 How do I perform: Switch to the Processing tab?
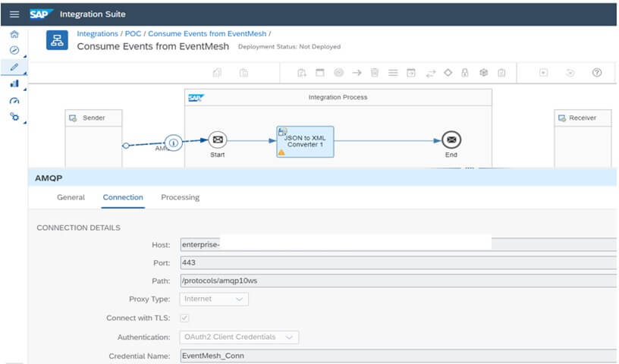coord(180,197)
